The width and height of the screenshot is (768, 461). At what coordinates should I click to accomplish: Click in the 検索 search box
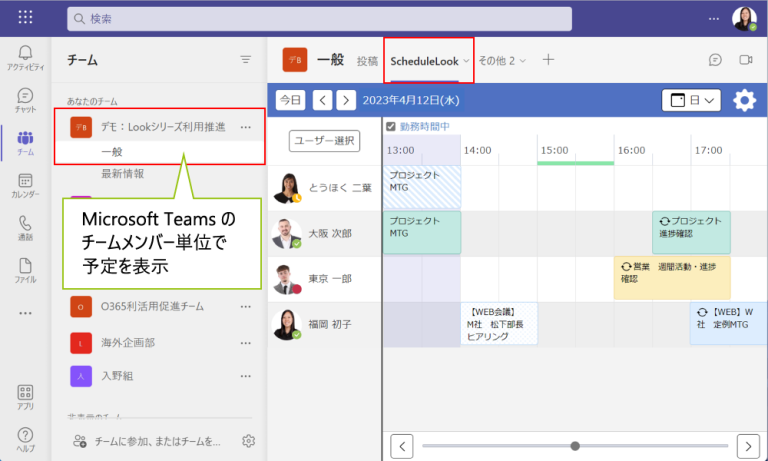click(320, 19)
